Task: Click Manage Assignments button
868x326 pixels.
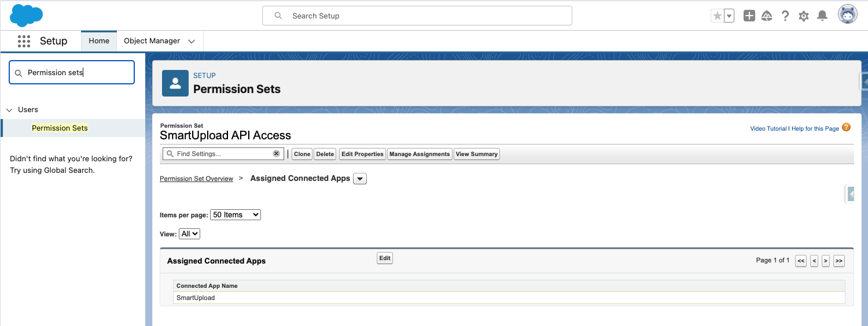Action: point(420,154)
